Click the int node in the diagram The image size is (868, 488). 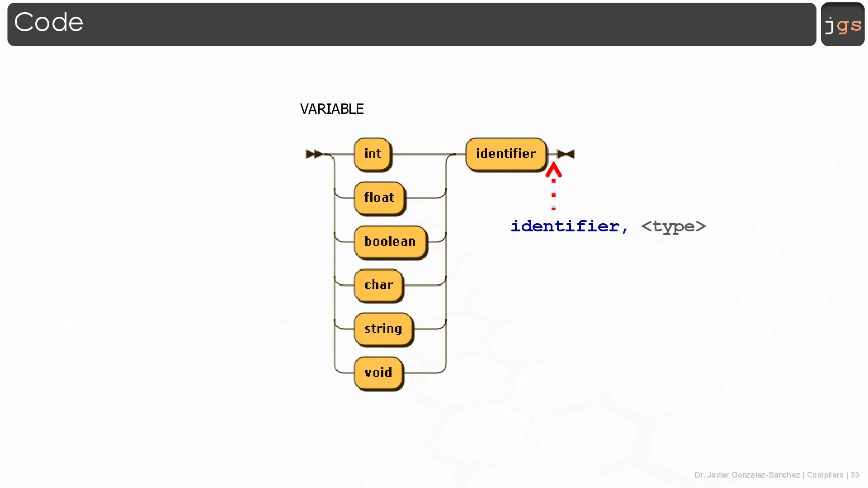click(373, 154)
